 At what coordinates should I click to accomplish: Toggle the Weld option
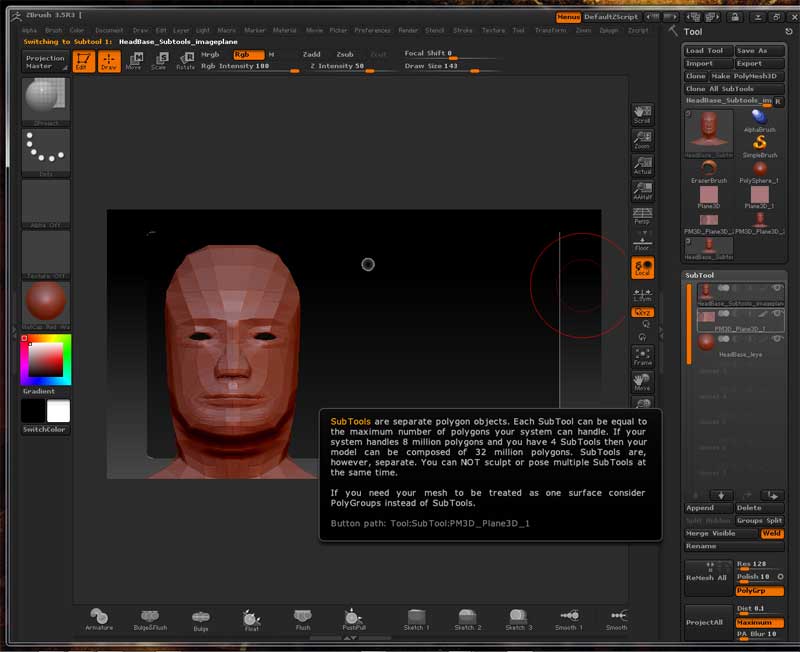[772, 533]
